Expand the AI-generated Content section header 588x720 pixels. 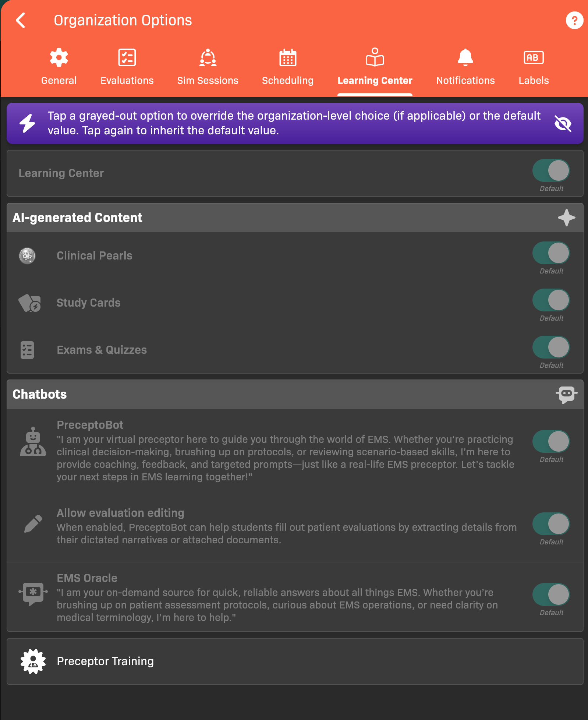tap(258, 218)
